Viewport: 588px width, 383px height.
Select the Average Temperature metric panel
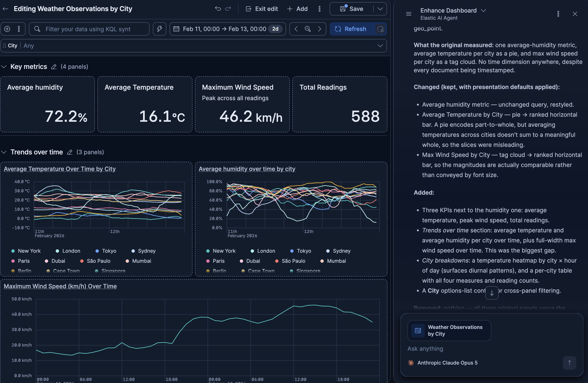pyautogui.click(x=145, y=104)
